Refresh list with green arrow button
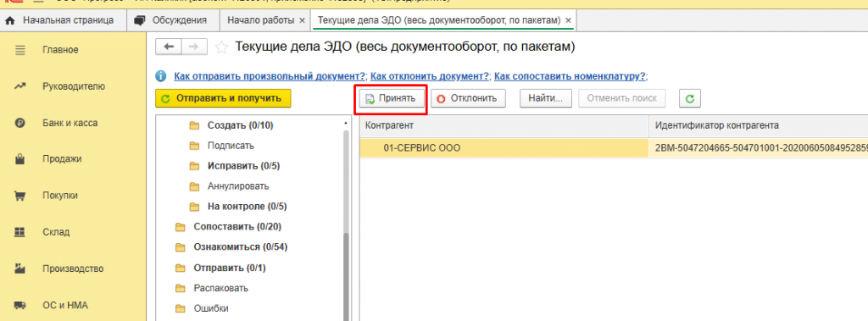 [x=690, y=98]
